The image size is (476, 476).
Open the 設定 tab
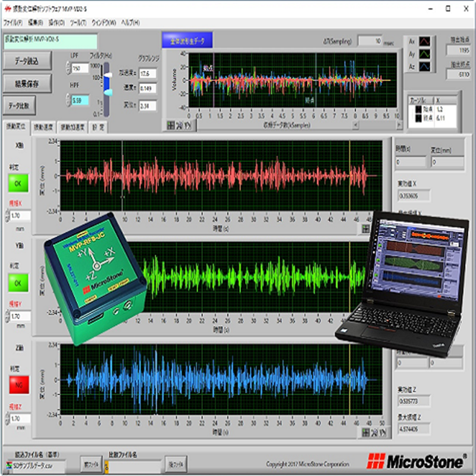pyautogui.click(x=98, y=127)
